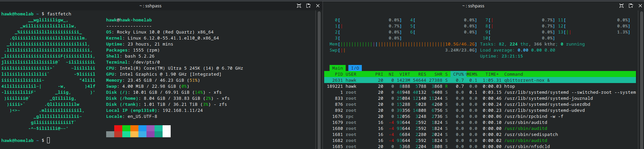The width and height of the screenshot is (644, 149).
Task: Click the CPU Intel Core Ultra 5 245K line
Action: 175,68
